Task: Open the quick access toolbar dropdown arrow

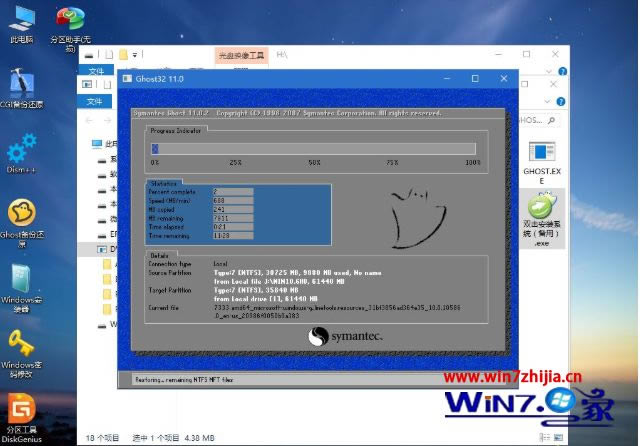Action: (135, 55)
